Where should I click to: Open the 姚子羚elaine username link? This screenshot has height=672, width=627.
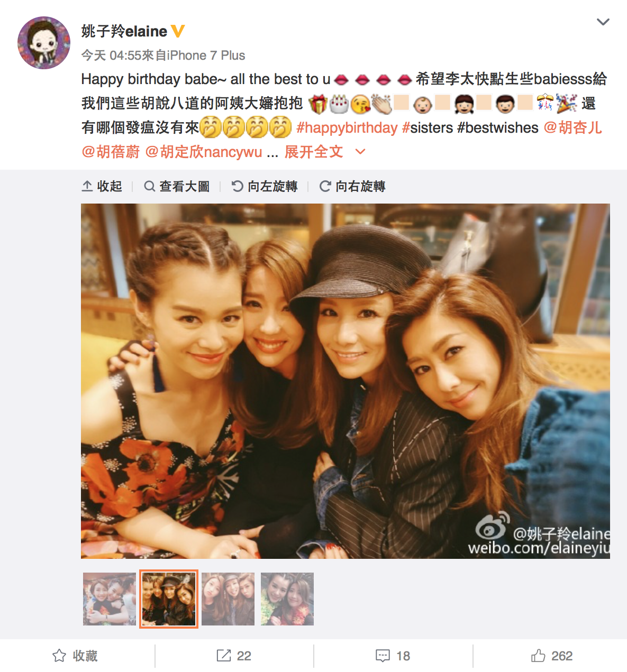pyautogui.click(x=124, y=31)
